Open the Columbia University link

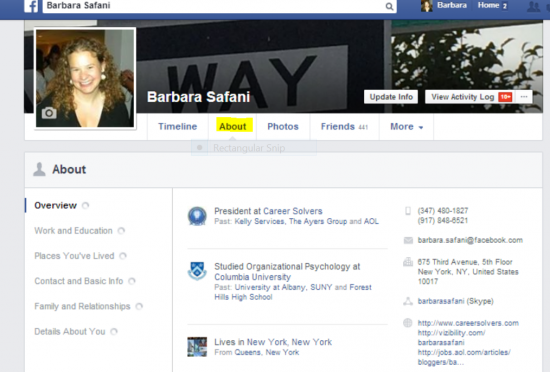(253, 277)
